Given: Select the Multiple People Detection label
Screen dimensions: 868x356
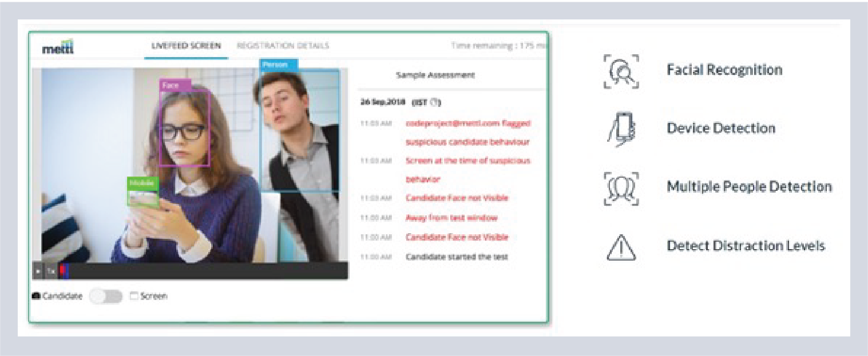Looking at the screenshot, I should point(749,187).
